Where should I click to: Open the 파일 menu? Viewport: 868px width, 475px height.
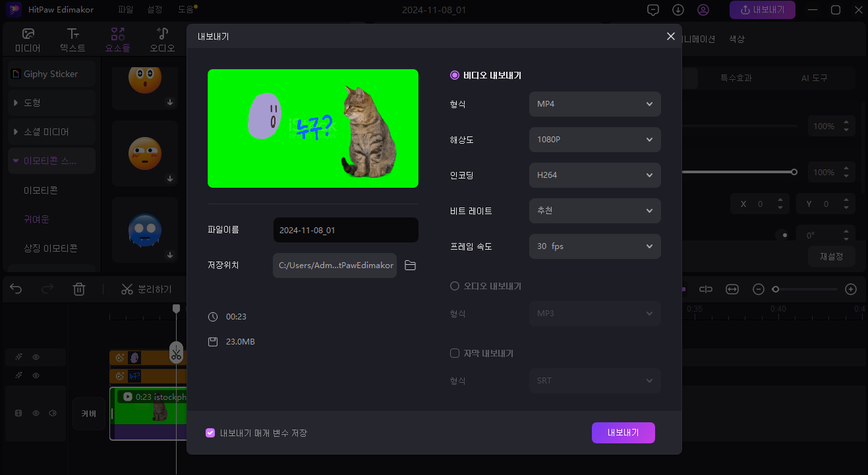click(125, 10)
